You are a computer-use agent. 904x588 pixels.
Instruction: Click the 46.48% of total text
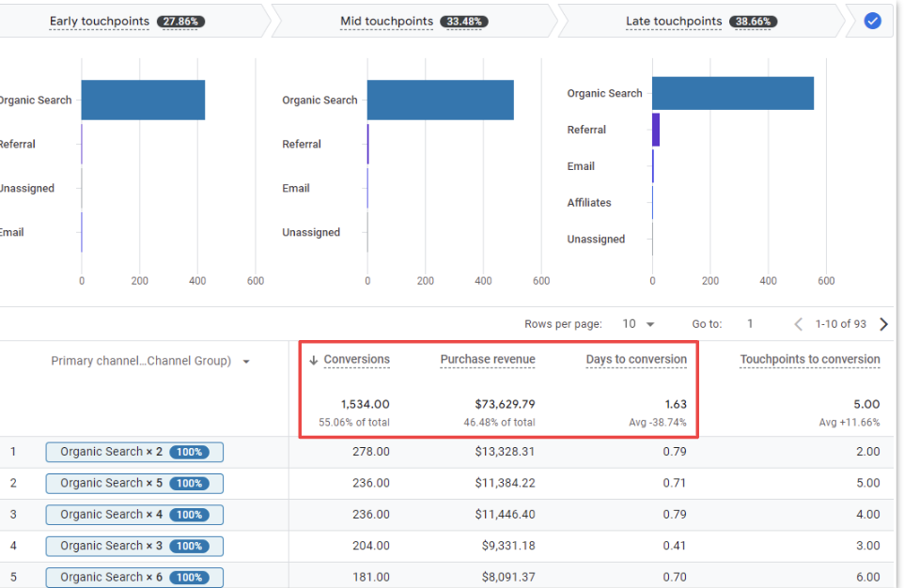499,423
